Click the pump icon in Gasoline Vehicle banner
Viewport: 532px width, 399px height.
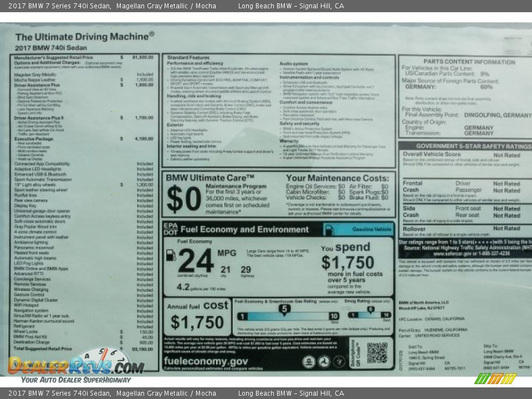pos(329,230)
